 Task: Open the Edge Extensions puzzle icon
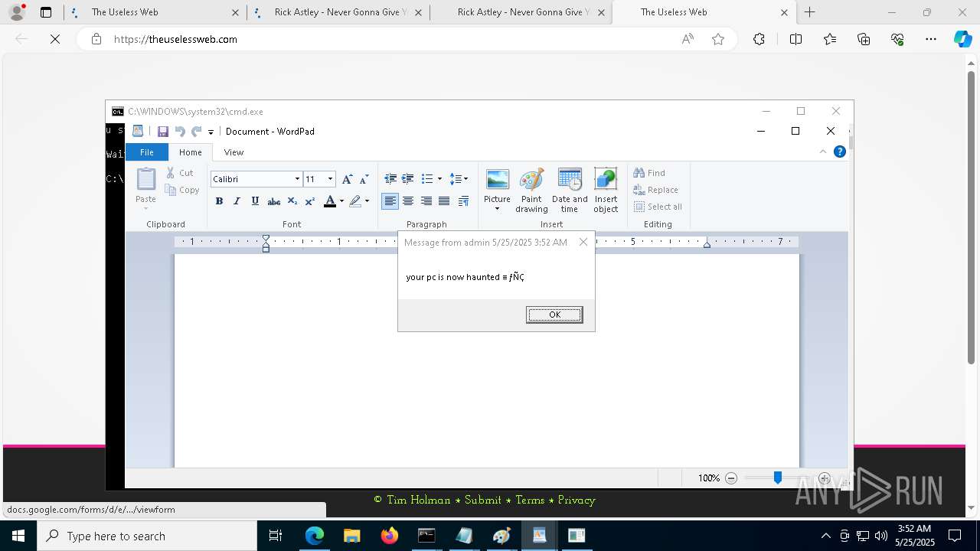[x=759, y=39]
